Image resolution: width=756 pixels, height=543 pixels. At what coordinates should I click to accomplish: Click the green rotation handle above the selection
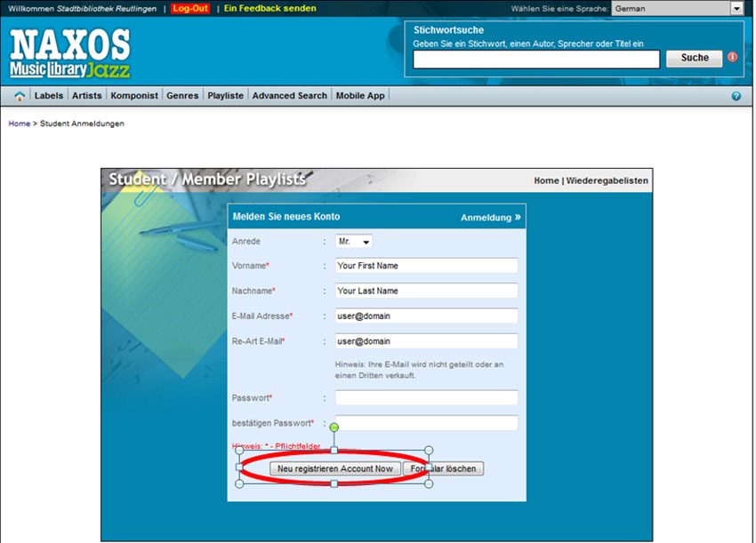(x=334, y=427)
